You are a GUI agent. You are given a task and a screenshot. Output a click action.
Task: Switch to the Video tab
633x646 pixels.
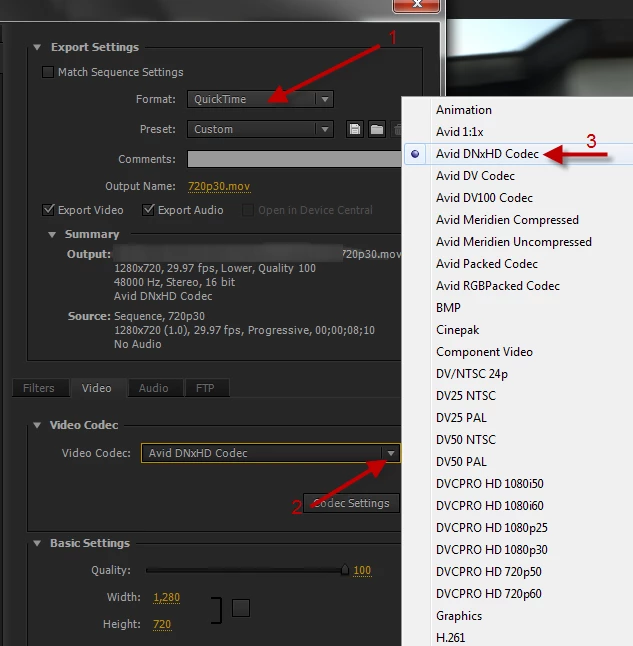(x=96, y=388)
